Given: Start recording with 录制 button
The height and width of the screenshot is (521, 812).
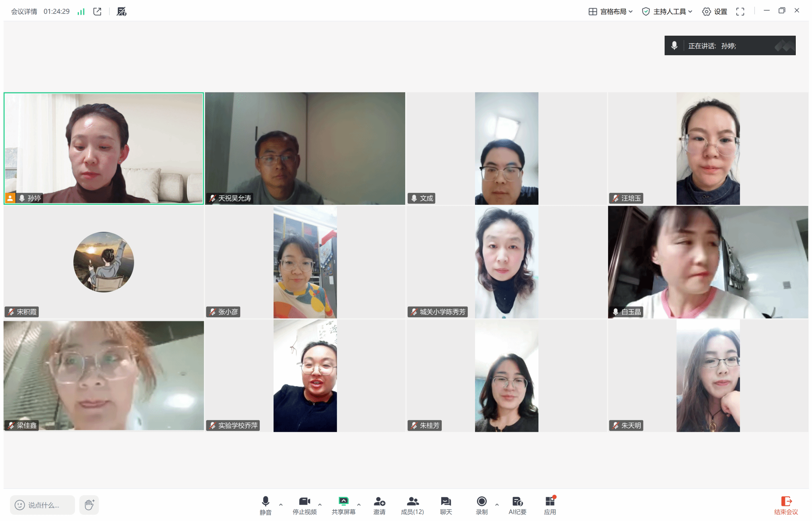Looking at the screenshot, I should coord(481,505).
